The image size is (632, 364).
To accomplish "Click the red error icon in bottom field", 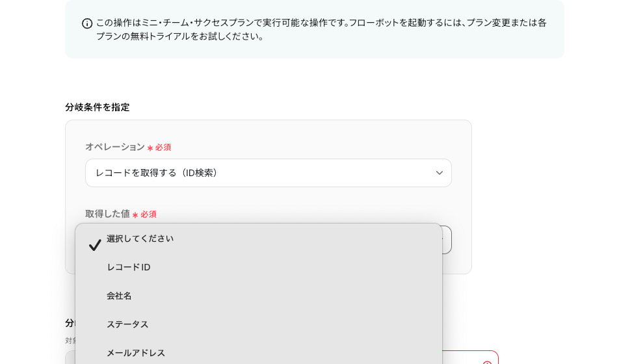I will [x=487, y=363].
